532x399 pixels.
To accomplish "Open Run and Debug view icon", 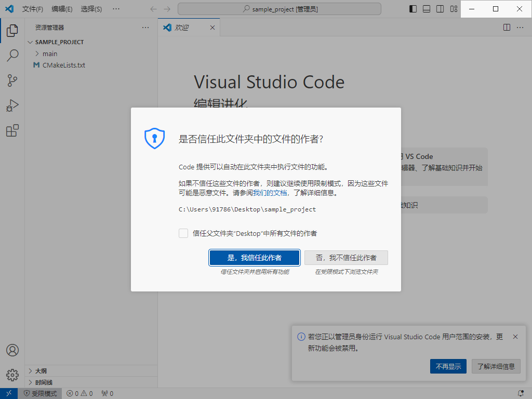I will (x=12, y=105).
